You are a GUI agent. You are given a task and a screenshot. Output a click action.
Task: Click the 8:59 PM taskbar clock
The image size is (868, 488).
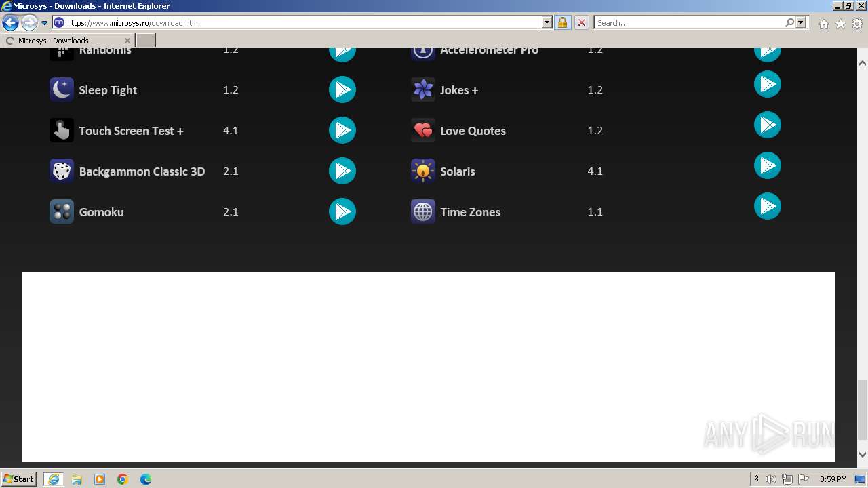point(833,479)
